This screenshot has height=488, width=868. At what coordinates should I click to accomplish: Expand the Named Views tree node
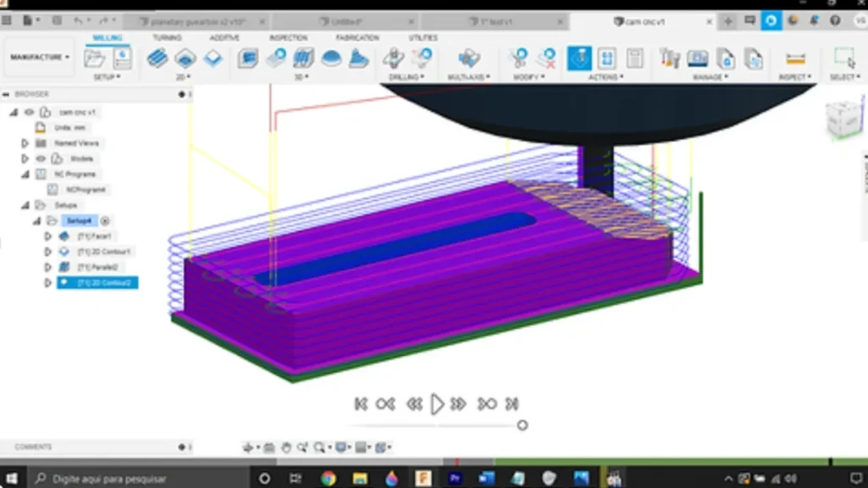coord(25,143)
